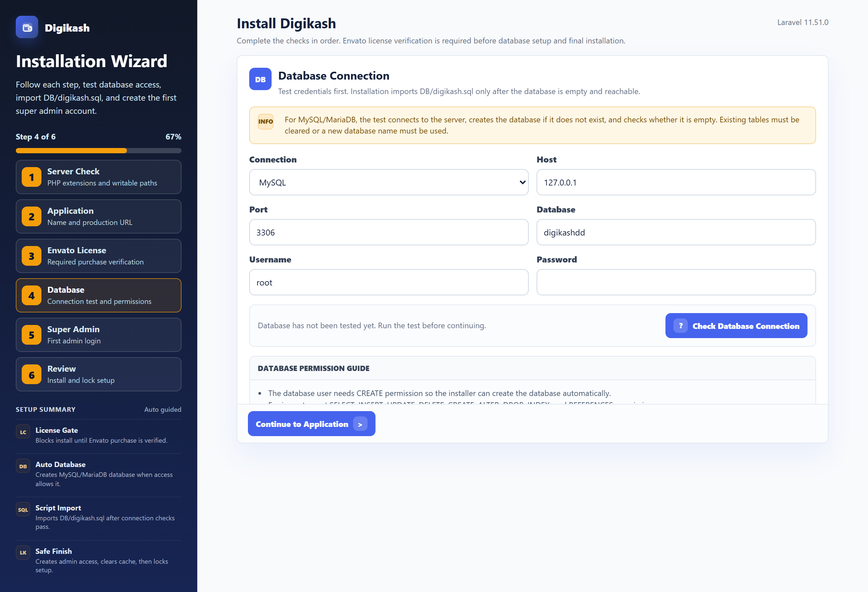Image resolution: width=868 pixels, height=592 pixels.
Task: Click the arrow icon on Continue to Application
Action: point(360,424)
